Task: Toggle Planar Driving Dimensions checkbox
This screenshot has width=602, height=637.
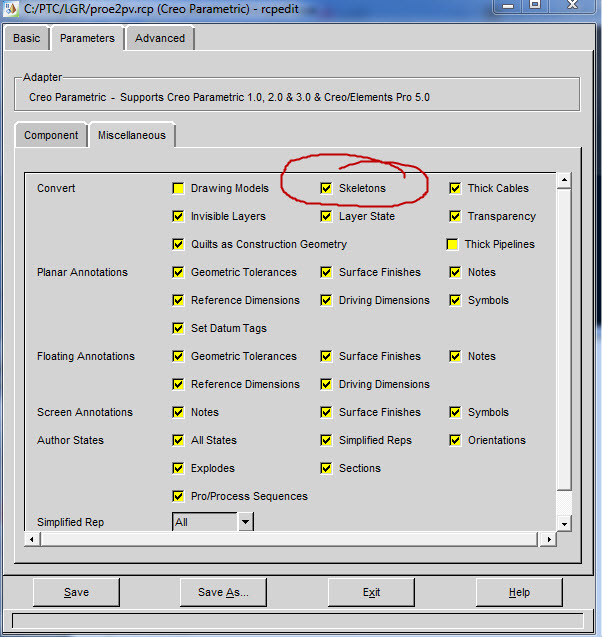Action: tap(326, 300)
